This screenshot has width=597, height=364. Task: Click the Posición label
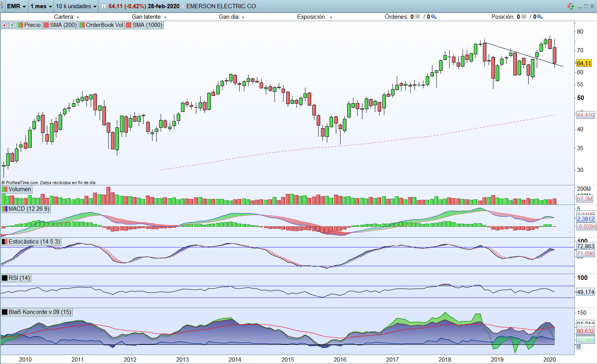pyautogui.click(x=503, y=17)
